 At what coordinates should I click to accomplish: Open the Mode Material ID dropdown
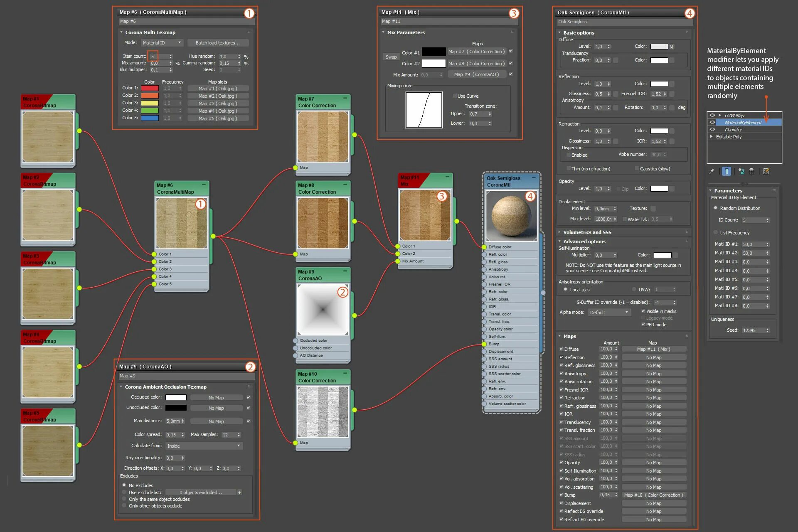coord(162,43)
